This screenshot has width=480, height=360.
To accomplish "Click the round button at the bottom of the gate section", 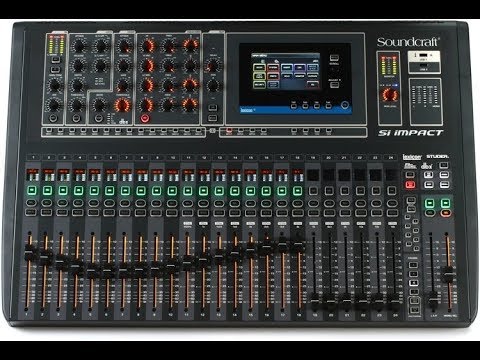I will pyautogui.click(x=76, y=118).
